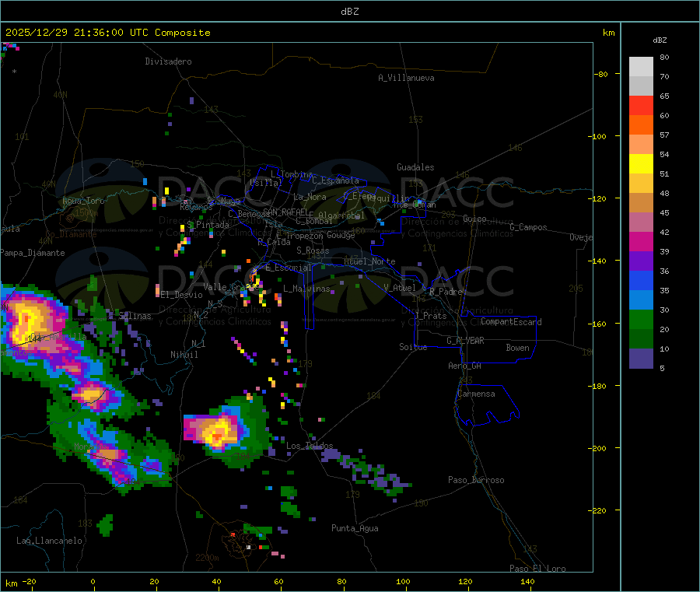Click the Los_Toldos location label
This screenshot has width=700, height=592.
(310, 446)
